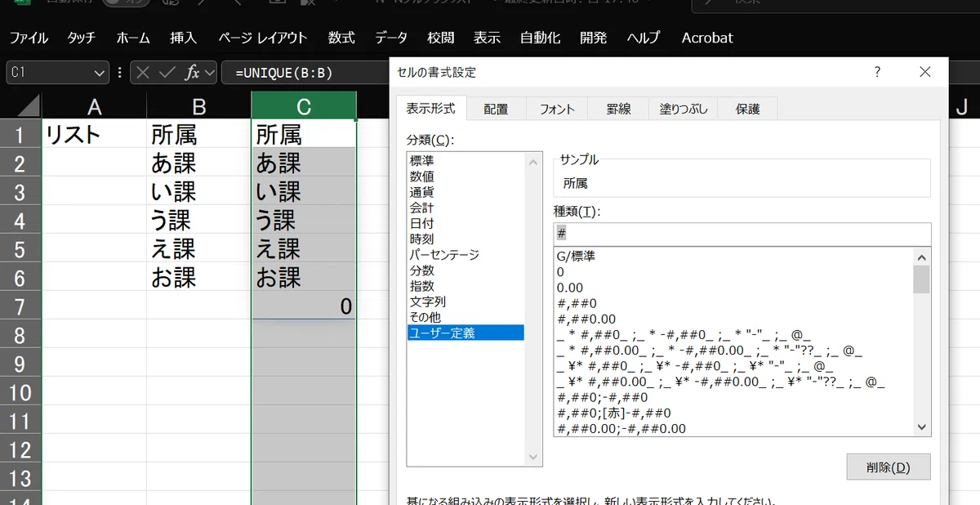This screenshot has height=505, width=980.
Task: Select row 1 header
Action: pyautogui.click(x=20, y=134)
